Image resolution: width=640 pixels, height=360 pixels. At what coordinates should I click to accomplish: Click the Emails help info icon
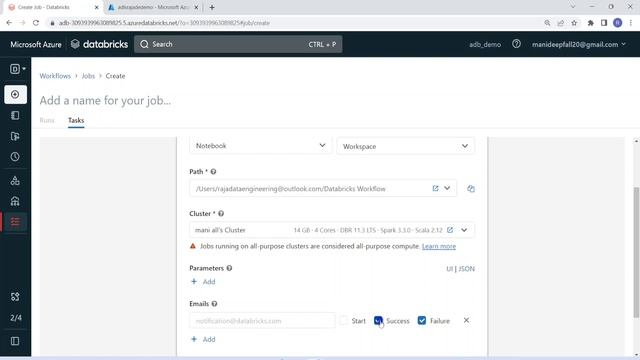[214, 304]
